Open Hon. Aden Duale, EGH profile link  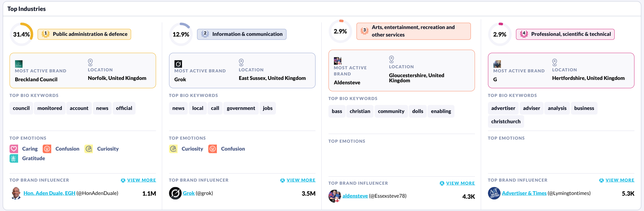[x=50, y=193]
